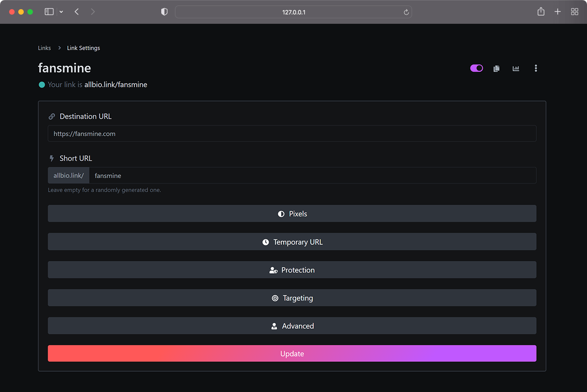Click the green link status dot
Image resolution: width=587 pixels, height=392 pixels.
pyautogui.click(x=42, y=85)
